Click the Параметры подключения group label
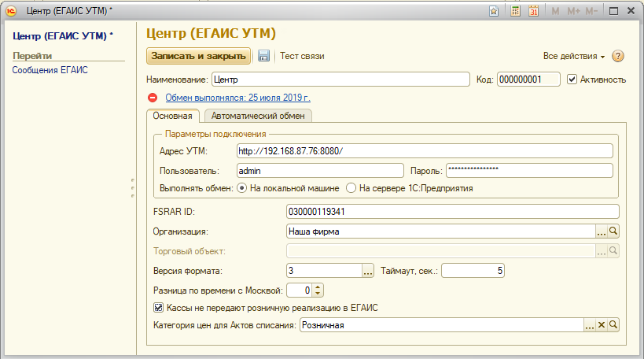 click(x=215, y=134)
